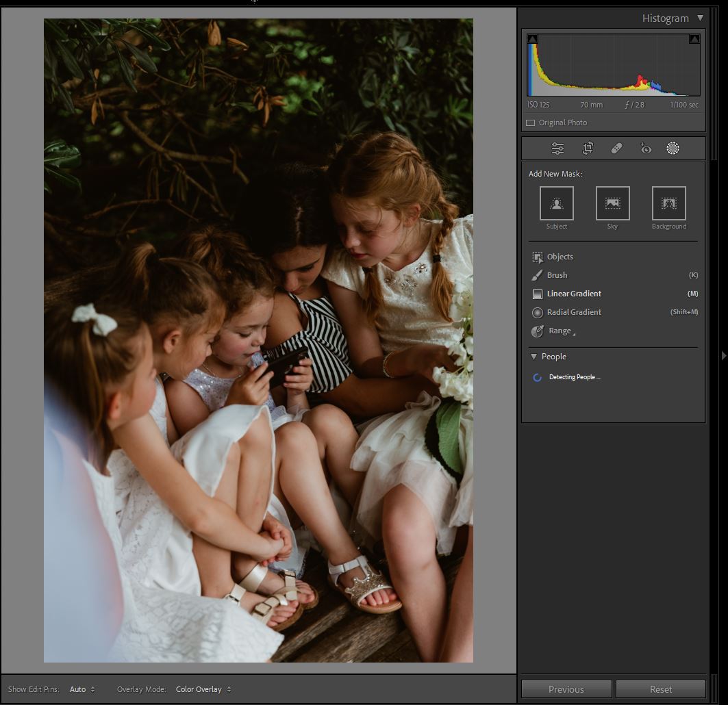Screen dimensions: 728x705
Task: Choose Linear Gradient mask option
Action: click(x=574, y=294)
